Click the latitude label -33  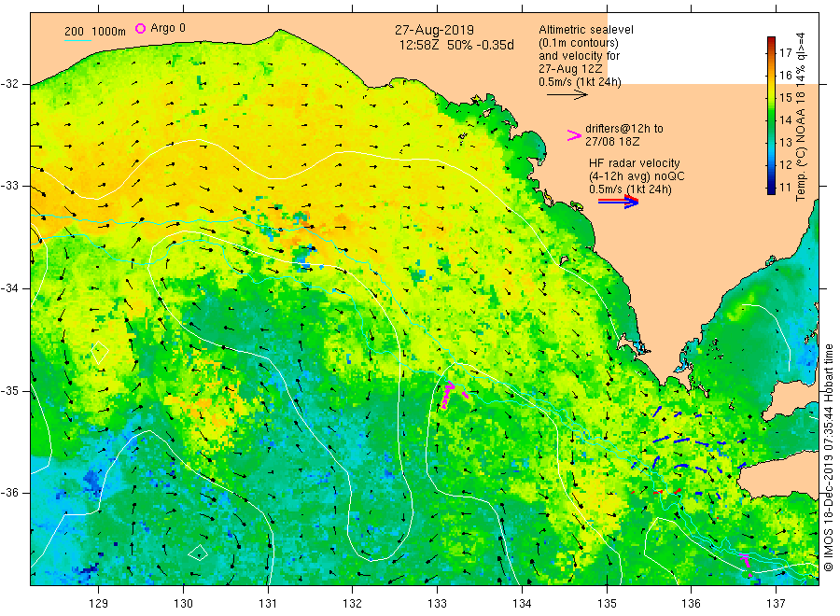pos(10,186)
